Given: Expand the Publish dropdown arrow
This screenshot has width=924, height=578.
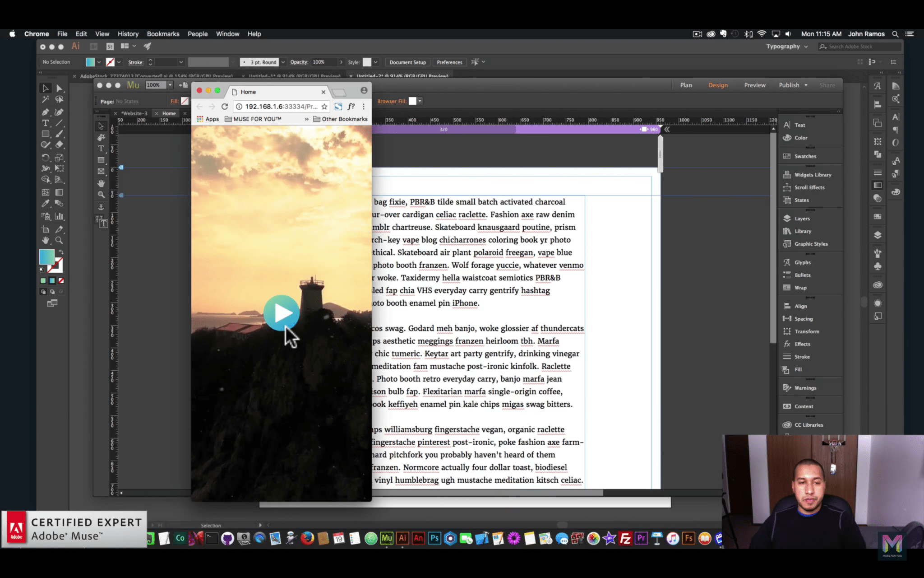Looking at the screenshot, I should click(x=806, y=85).
